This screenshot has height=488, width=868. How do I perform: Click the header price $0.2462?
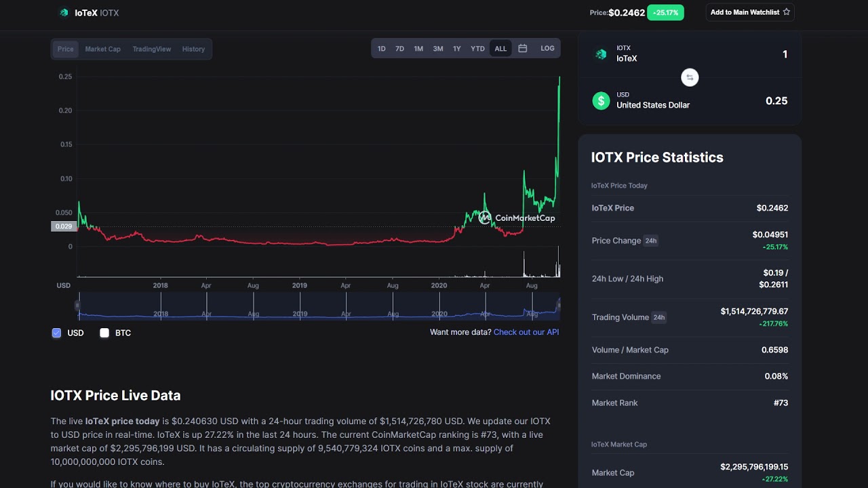(627, 12)
